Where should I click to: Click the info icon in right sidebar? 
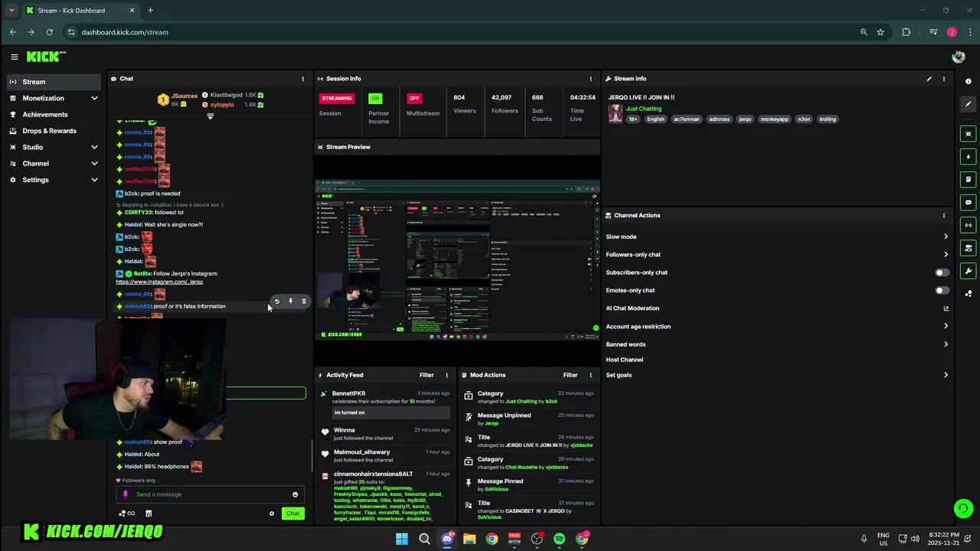(969, 81)
